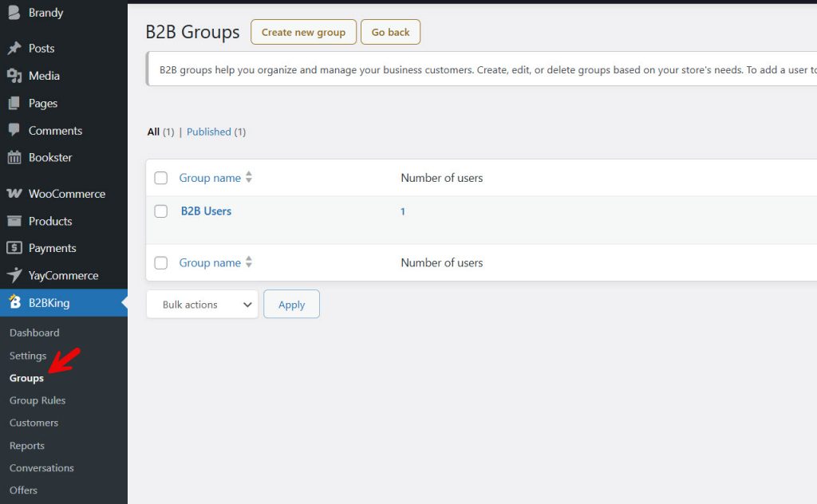Open the Bulk actions dropdown
This screenshot has height=504, width=817.
(x=201, y=304)
